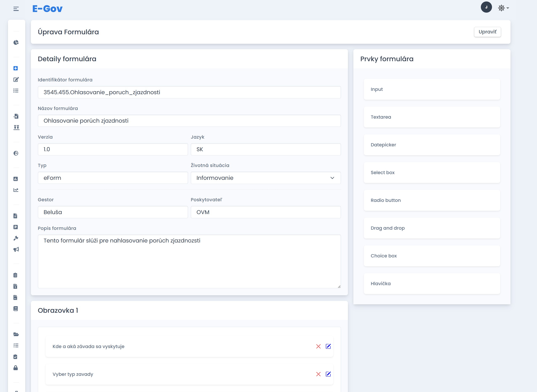Open the open-folder sidebar icon
Viewport: 537px width, 392px height.
coord(16,334)
